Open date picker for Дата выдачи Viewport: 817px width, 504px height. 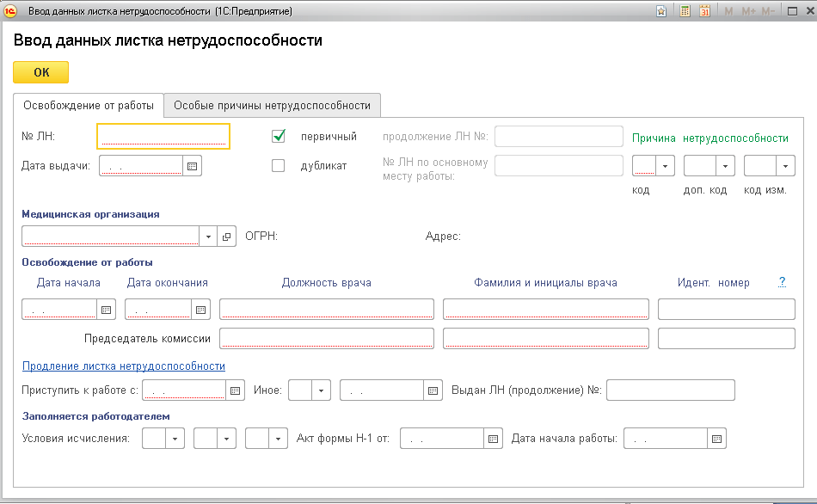point(193,166)
